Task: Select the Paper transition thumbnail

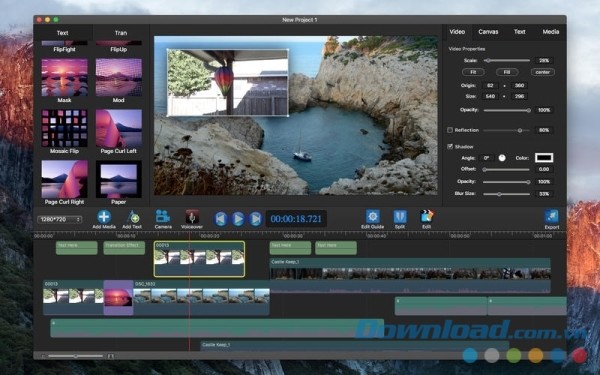Action: point(119,179)
